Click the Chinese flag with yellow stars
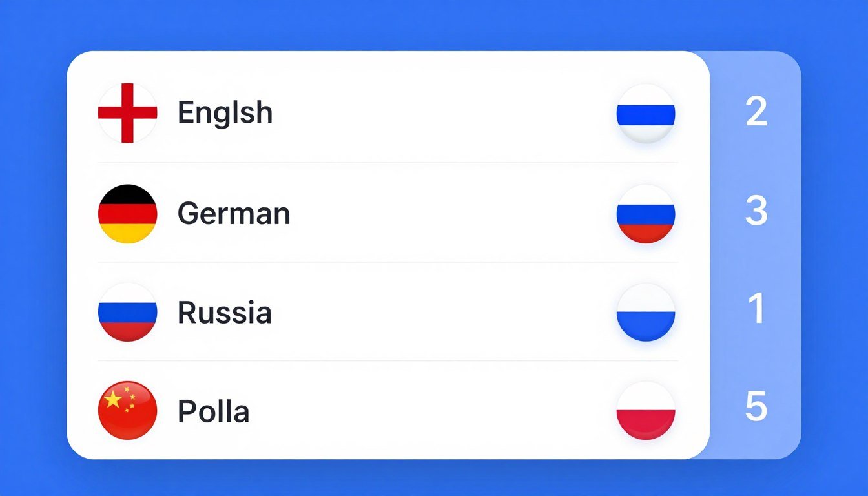 (x=127, y=411)
